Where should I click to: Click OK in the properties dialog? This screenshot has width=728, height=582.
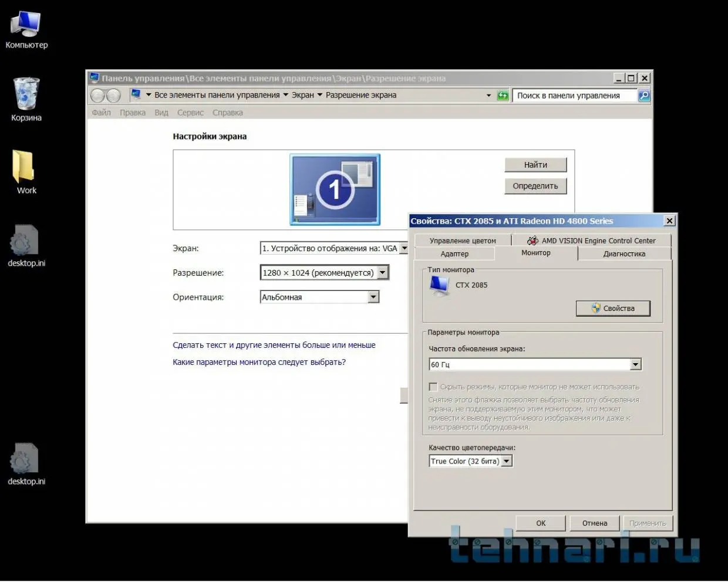pyautogui.click(x=541, y=523)
